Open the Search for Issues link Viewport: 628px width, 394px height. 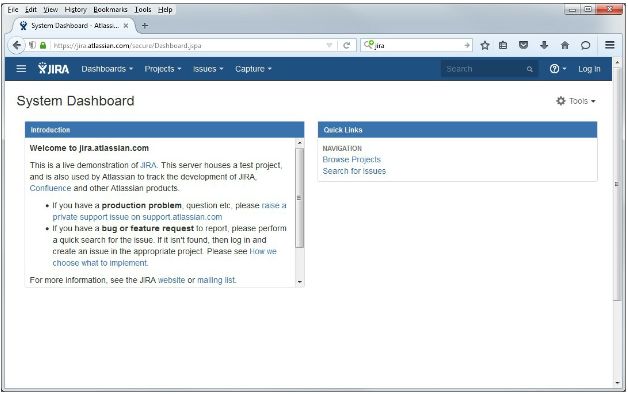[x=354, y=171]
